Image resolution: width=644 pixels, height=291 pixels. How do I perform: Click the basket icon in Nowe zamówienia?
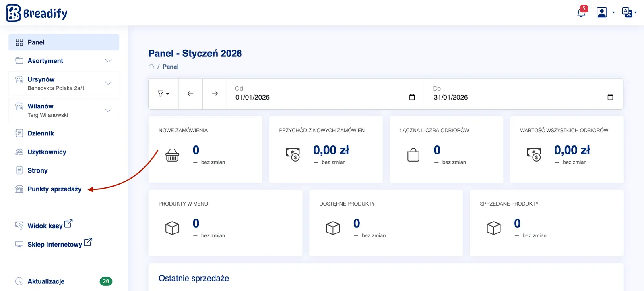pos(172,155)
